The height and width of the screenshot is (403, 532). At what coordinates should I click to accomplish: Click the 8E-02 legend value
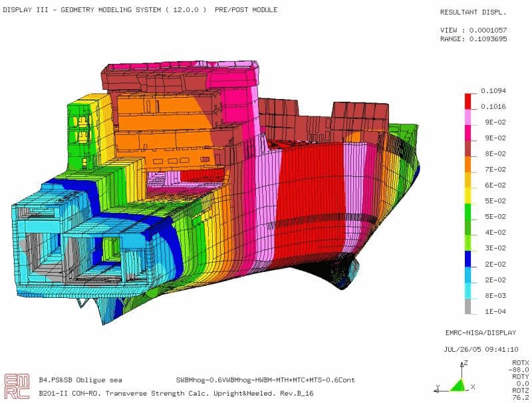(495, 154)
